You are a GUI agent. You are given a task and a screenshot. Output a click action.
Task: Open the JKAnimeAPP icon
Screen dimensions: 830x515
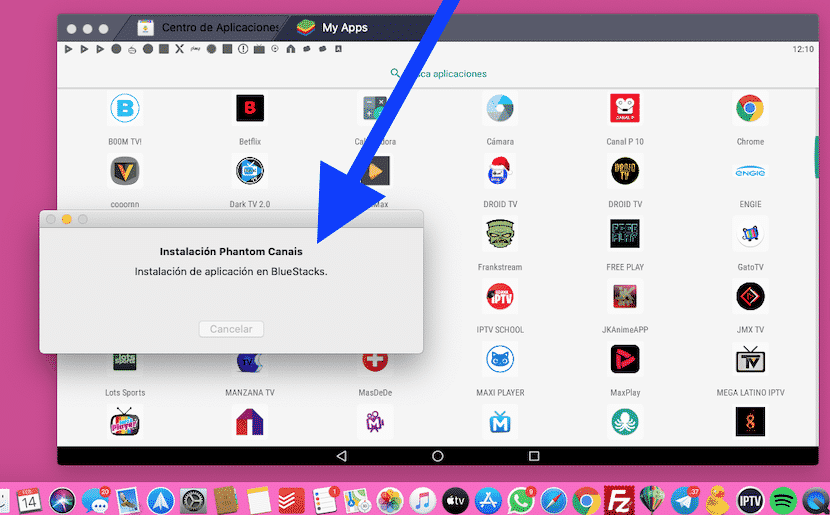point(625,296)
